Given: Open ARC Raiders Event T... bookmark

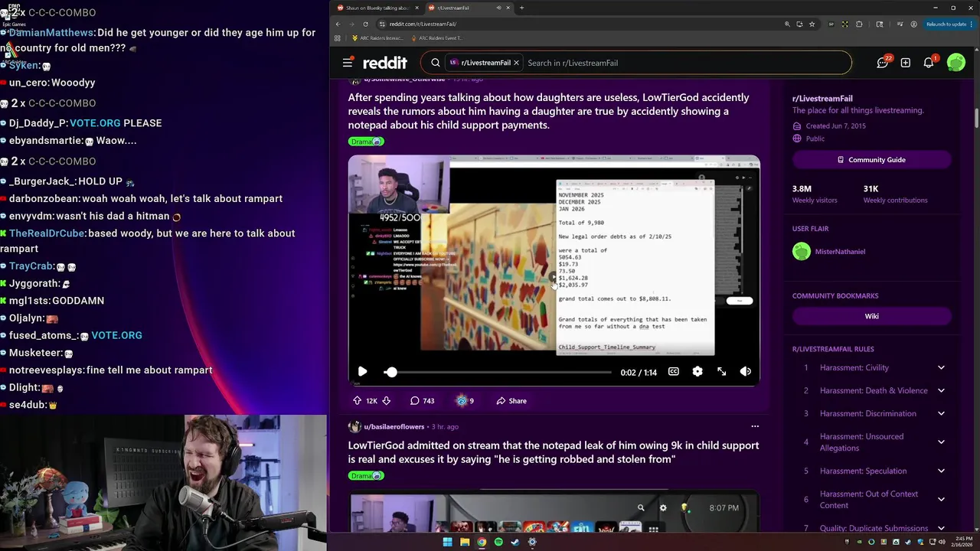Looking at the screenshot, I should click(x=436, y=37).
